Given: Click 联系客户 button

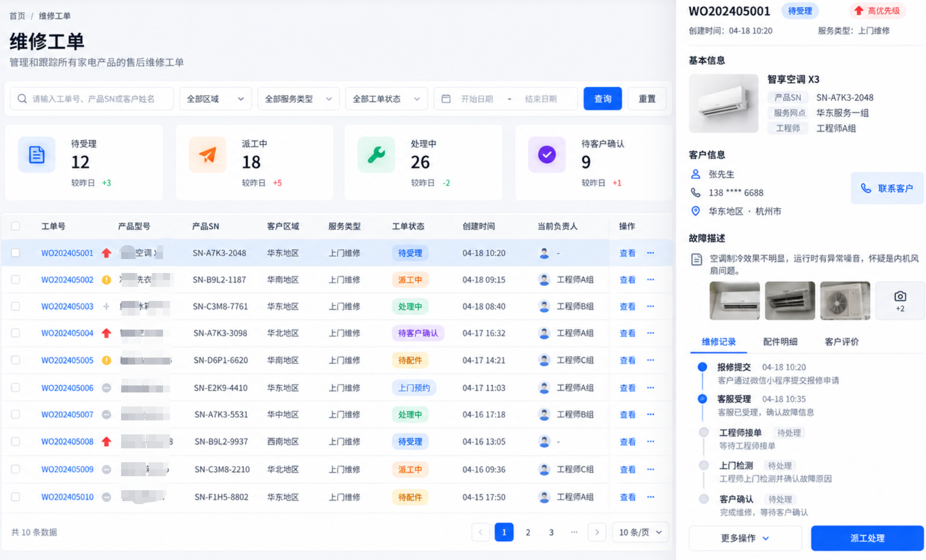Looking at the screenshot, I should point(887,188).
